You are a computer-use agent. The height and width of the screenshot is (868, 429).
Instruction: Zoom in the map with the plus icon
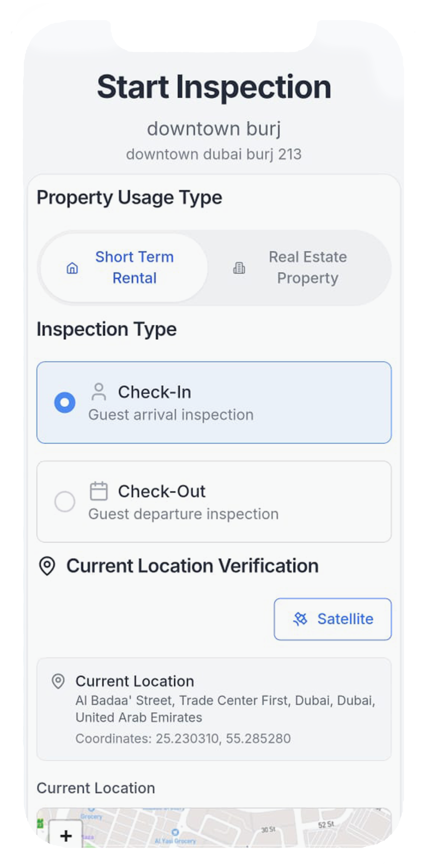click(66, 835)
